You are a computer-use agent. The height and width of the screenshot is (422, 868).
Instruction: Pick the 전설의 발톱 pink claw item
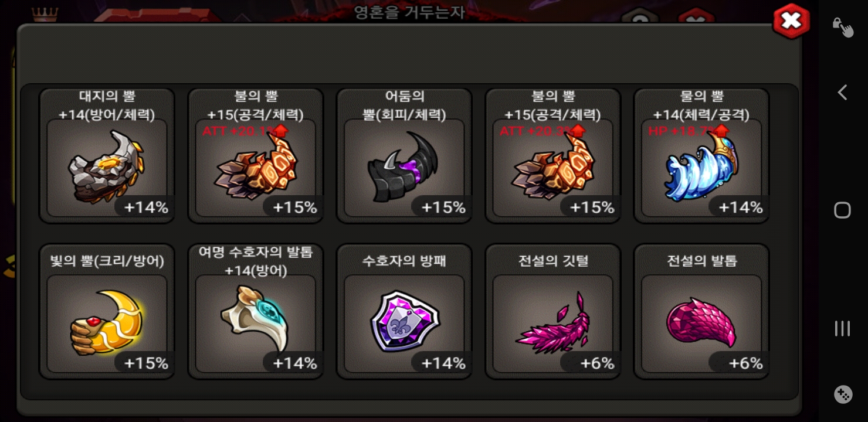(701, 312)
